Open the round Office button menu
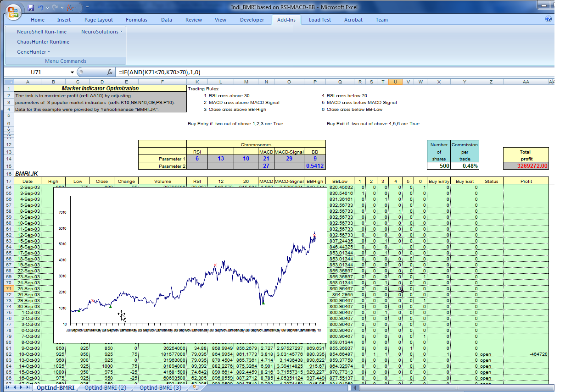The height and width of the screenshot is (392, 571). 13,11
